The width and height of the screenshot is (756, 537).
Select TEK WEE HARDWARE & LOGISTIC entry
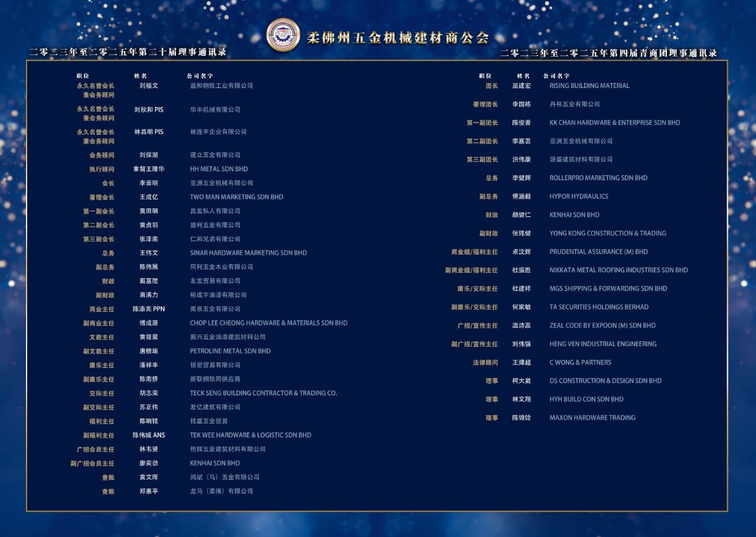coord(250,435)
